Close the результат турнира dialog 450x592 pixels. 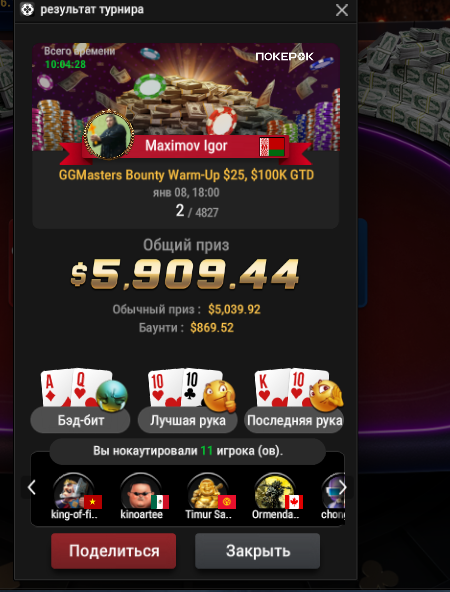[x=342, y=10]
